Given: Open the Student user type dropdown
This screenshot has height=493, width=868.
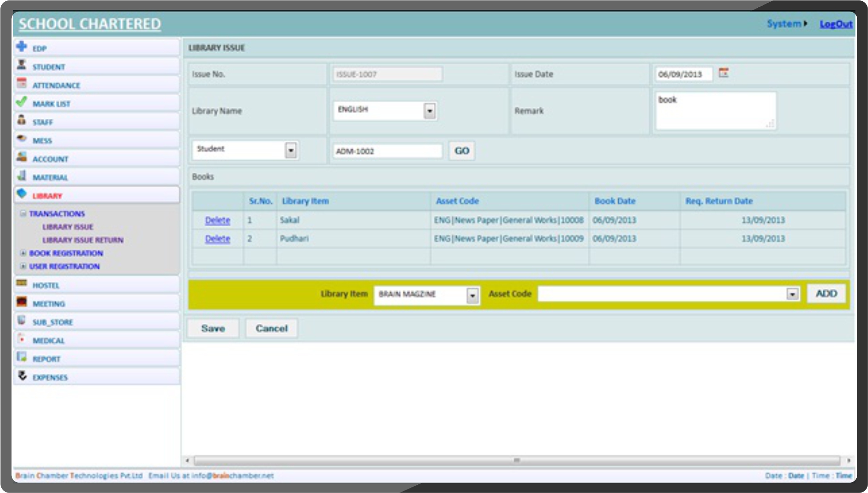Looking at the screenshot, I should [291, 150].
